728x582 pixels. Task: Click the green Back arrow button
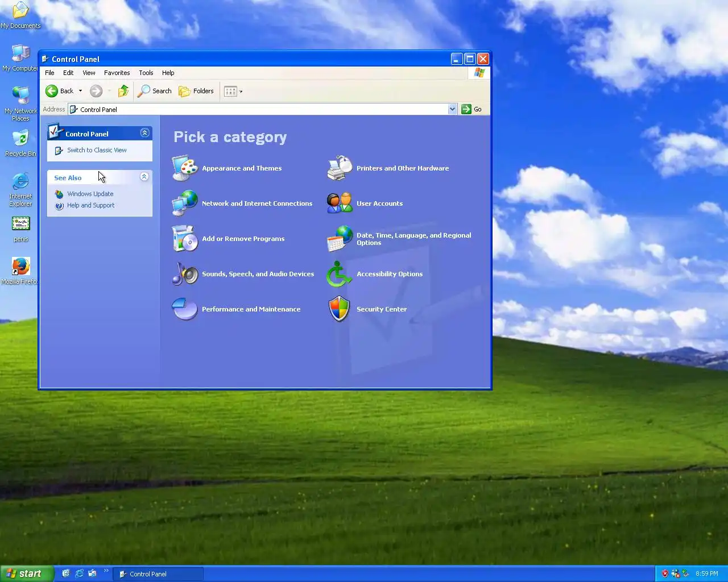pos(52,91)
